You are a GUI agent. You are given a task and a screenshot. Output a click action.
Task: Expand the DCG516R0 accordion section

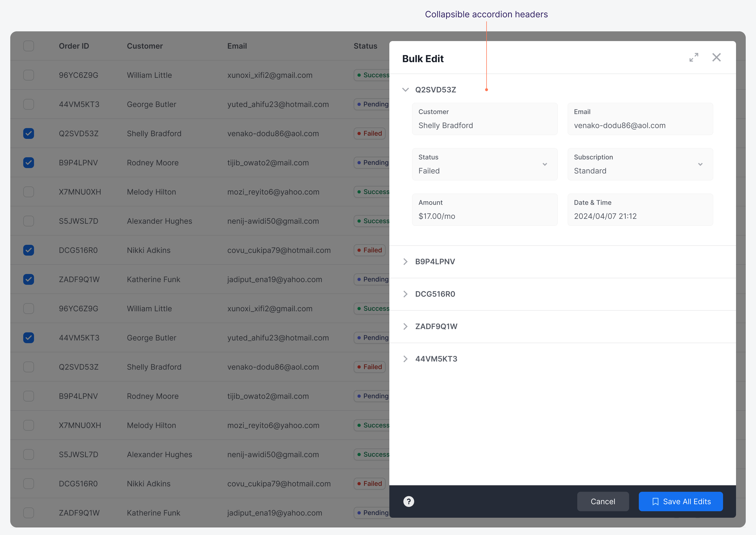435,294
